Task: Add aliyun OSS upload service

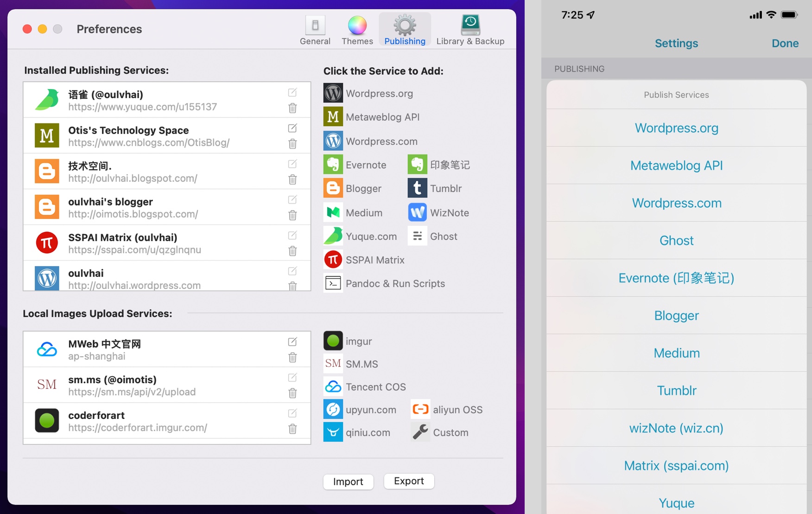Action: [x=447, y=409]
